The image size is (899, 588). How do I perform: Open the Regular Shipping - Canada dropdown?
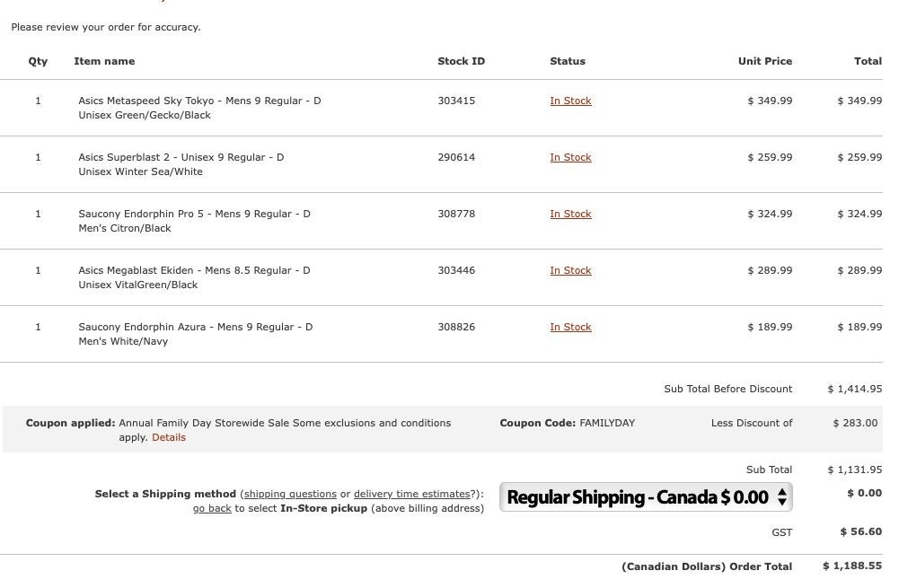coord(646,496)
